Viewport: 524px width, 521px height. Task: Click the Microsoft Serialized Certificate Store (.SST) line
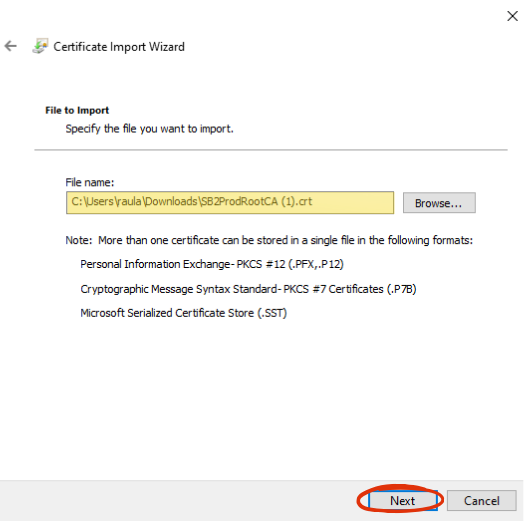click(183, 313)
